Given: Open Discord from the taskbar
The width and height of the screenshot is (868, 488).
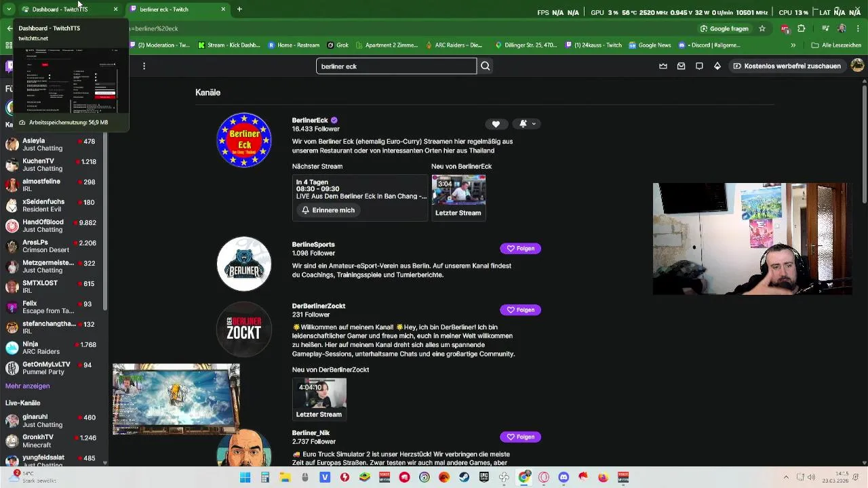Looking at the screenshot, I should pyautogui.click(x=564, y=477).
